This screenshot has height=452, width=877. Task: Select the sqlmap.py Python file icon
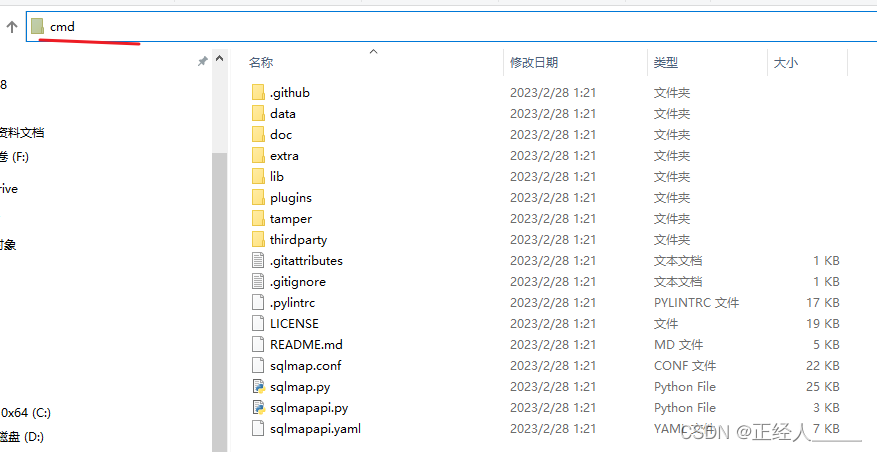click(x=258, y=387)
